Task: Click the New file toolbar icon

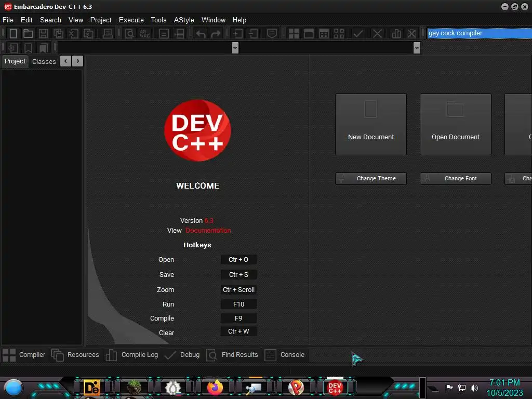Action: click(13, 33)
